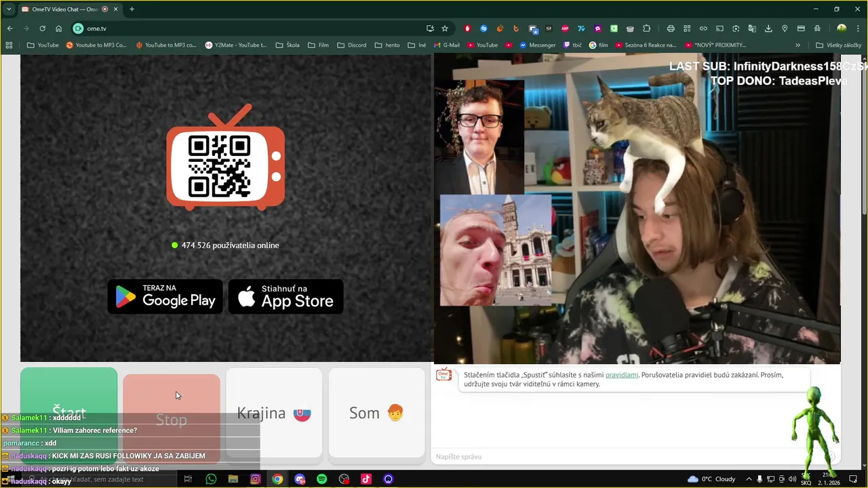This screenshot has height=488, width=868.
Task: Open the Krajina country selector
Action: [x=274, y=413]
